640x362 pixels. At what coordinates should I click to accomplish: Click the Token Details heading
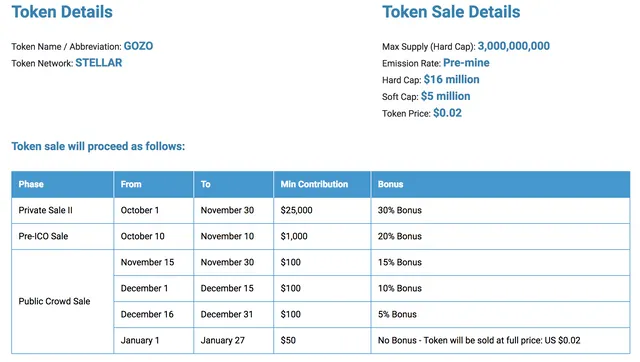(x=62, y=12)
